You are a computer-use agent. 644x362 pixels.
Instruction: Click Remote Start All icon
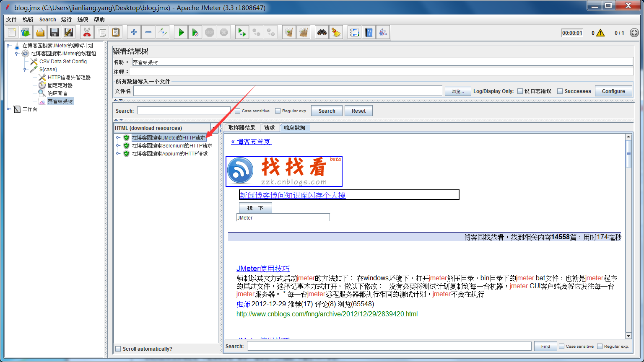[x=242, y=32]
